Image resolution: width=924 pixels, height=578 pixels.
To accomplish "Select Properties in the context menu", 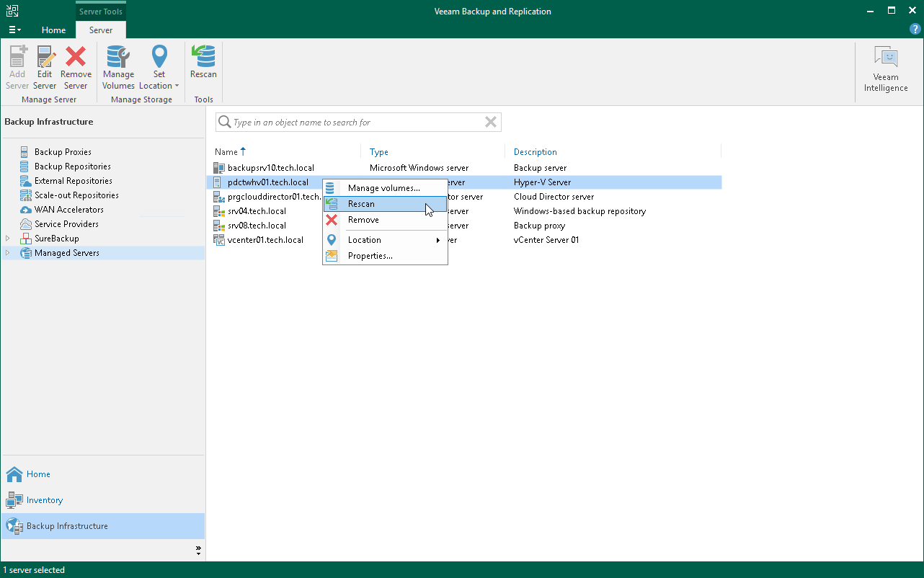I will click(x=370, y=256).
